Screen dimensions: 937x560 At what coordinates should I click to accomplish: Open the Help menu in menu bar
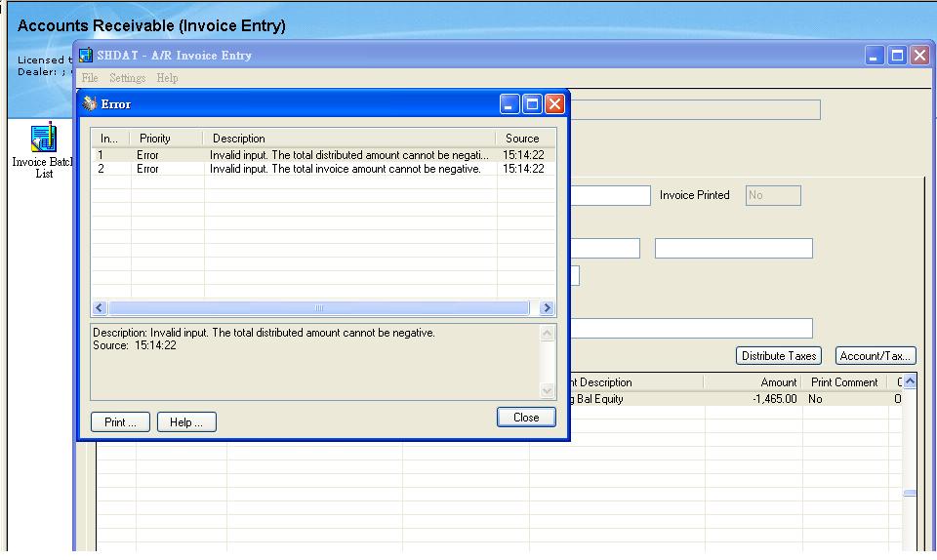[167, 78]
